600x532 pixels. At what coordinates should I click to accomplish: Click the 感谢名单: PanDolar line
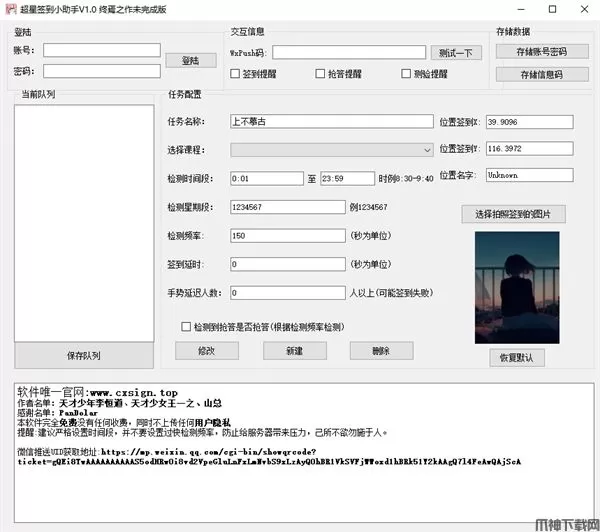57,413
